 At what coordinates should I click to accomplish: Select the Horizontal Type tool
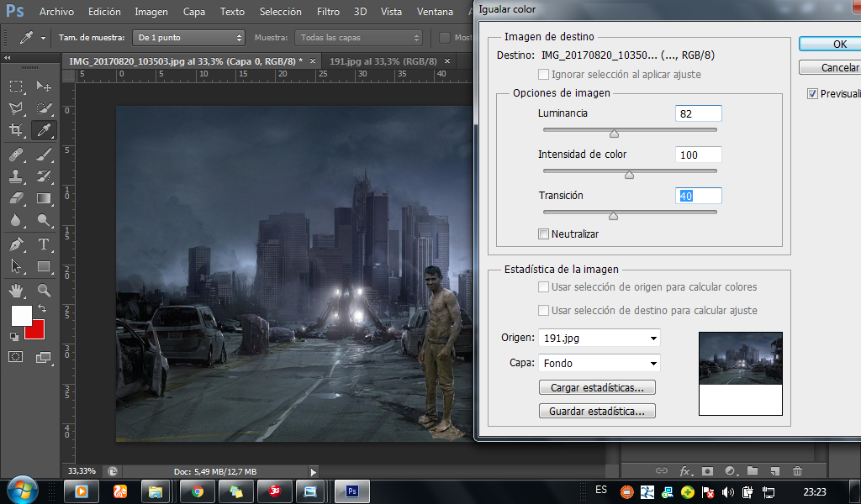point(44,244)
